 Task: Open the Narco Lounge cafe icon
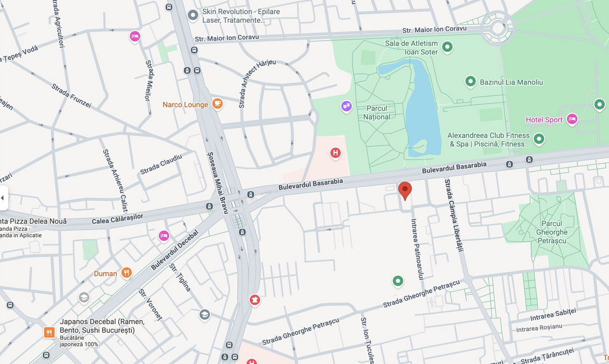point(217,103)
